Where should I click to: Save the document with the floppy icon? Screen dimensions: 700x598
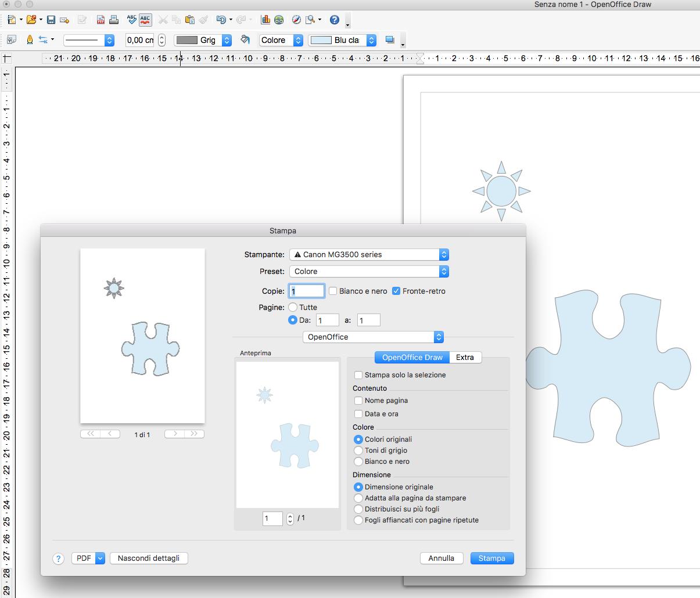[51, 20]
